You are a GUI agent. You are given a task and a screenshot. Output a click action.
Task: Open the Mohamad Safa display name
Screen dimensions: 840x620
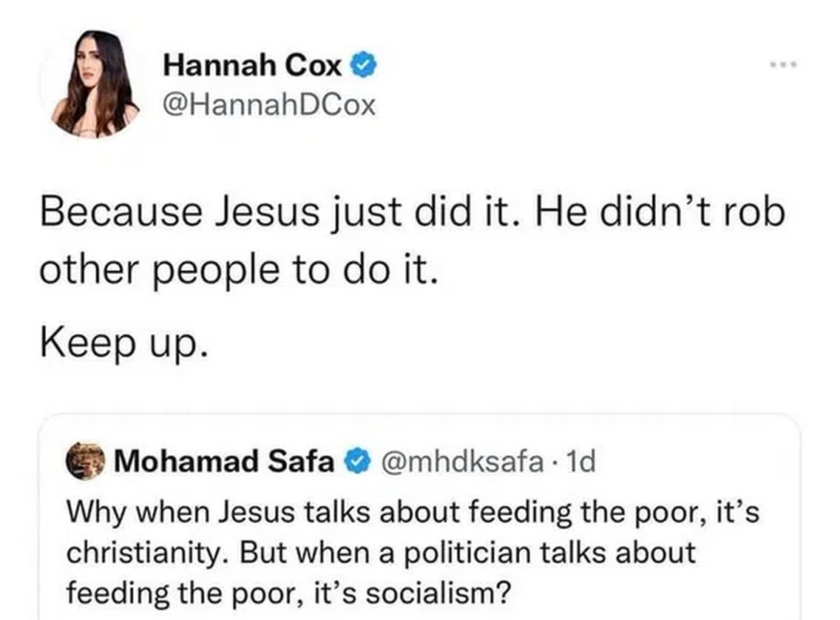(x=224, y=461)
